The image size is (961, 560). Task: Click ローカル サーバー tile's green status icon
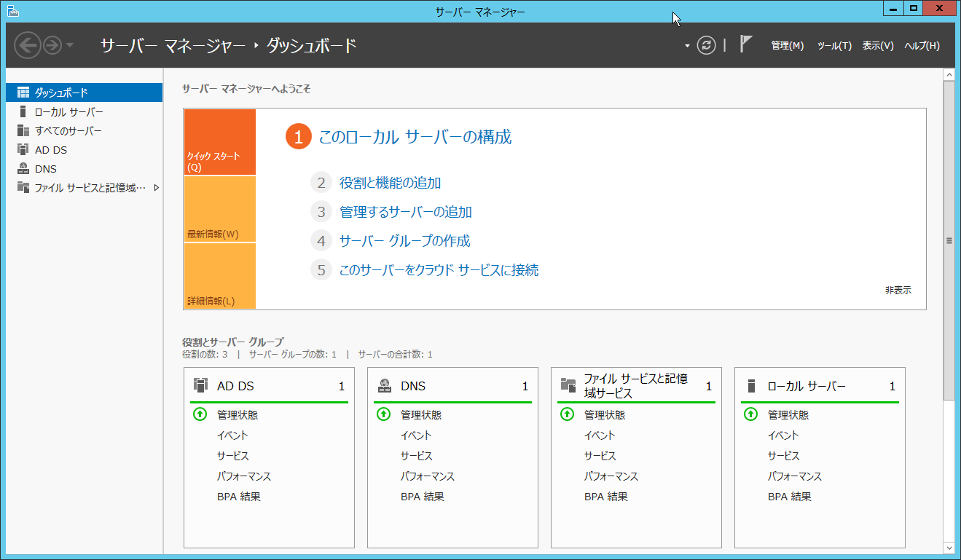click(x=750, y=414)
